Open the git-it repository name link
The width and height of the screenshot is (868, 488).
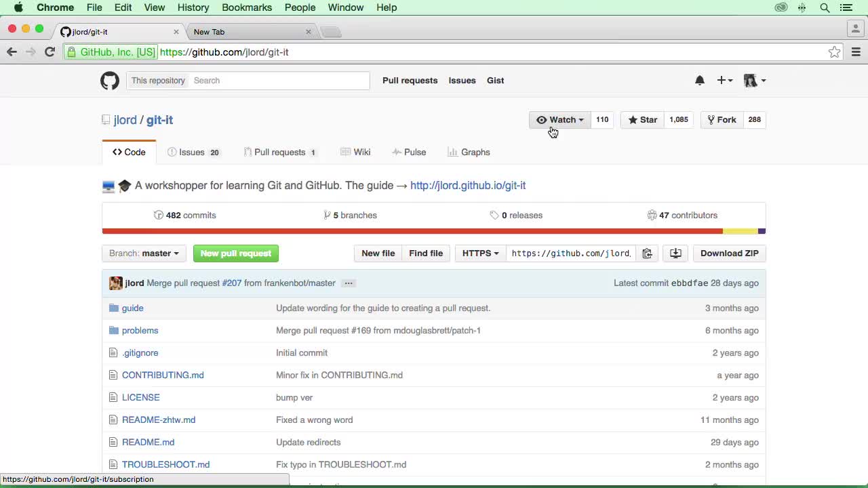(x=159, y=120)
